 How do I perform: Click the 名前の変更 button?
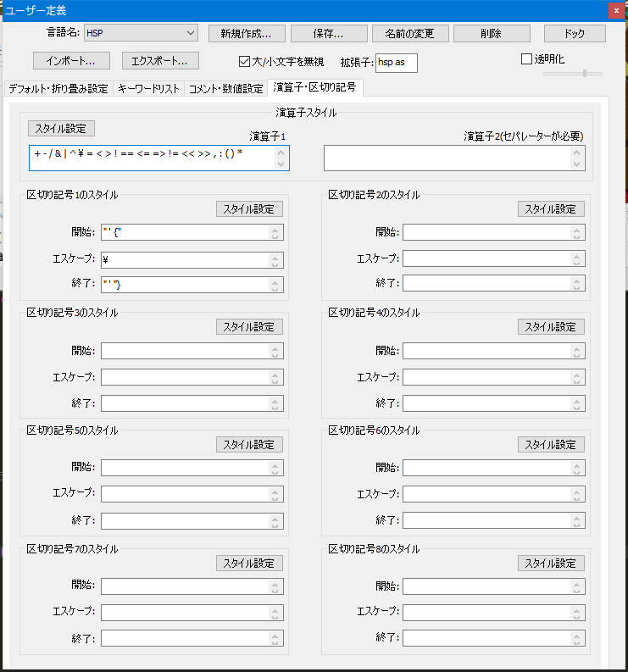coord(410,33)
